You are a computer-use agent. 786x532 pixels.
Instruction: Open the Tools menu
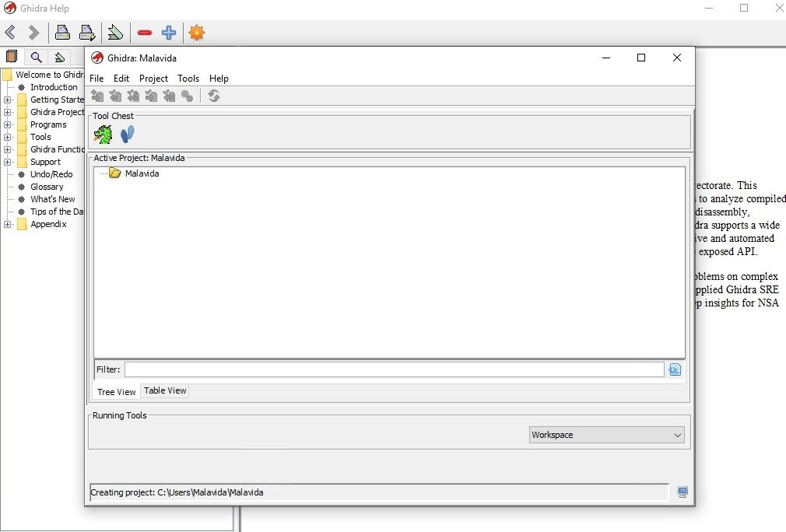pyautogui.click(x=188, y=79)
